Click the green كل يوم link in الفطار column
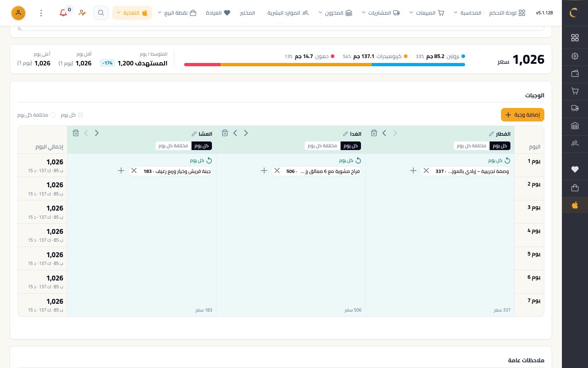 (x=499, y=160)
